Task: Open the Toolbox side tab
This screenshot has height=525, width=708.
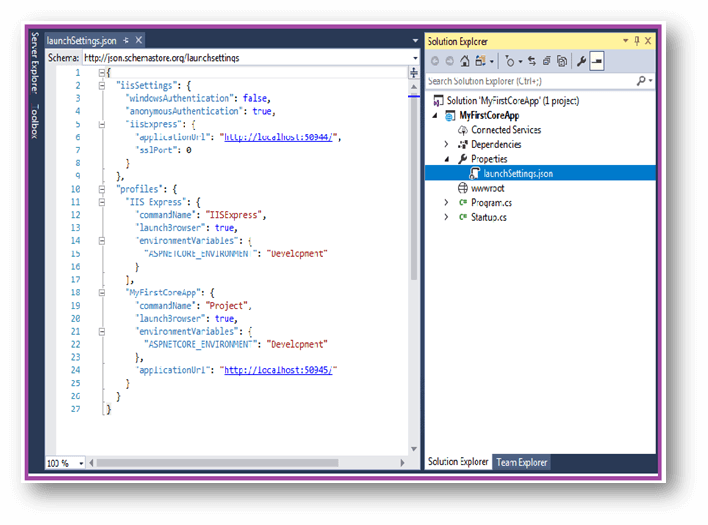Action: pyautogui.click(x=35, y=121)
